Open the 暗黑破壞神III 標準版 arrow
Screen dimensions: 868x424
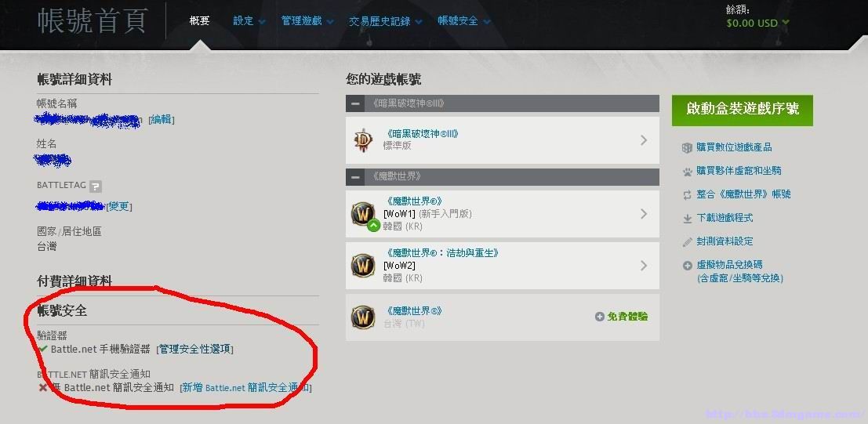[x=644, y=140]
